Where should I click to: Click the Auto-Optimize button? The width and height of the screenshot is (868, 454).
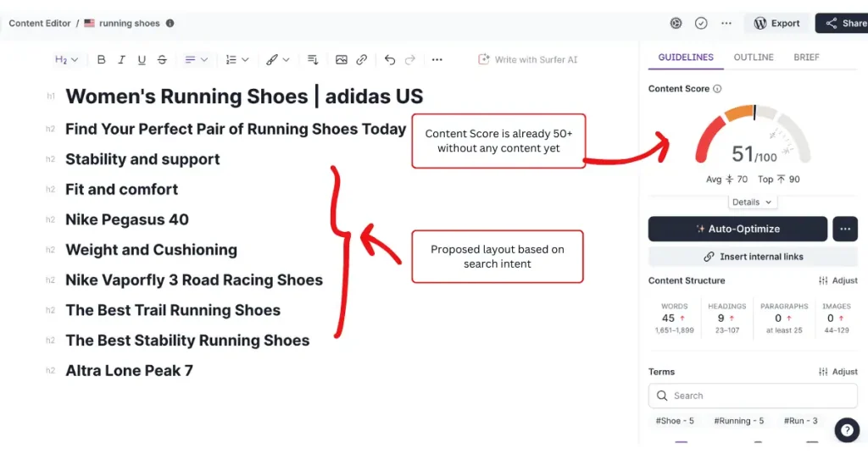(x=737, y=229)
